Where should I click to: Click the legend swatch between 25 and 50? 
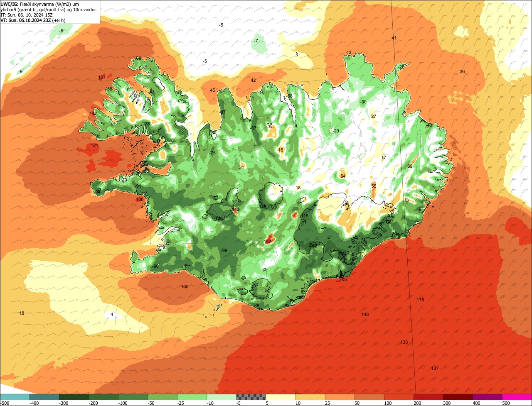click(340, 397)
